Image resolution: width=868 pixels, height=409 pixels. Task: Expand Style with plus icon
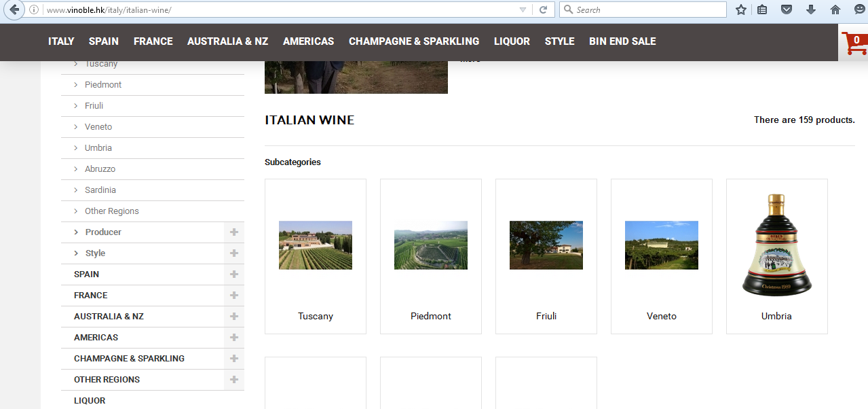tap(234, 253)
